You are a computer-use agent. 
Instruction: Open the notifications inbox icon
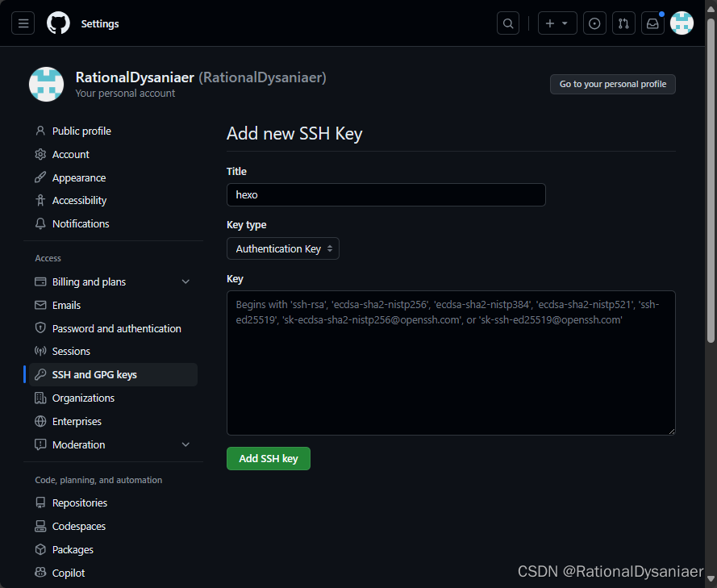pyautogui.click(x=652, y=23)
